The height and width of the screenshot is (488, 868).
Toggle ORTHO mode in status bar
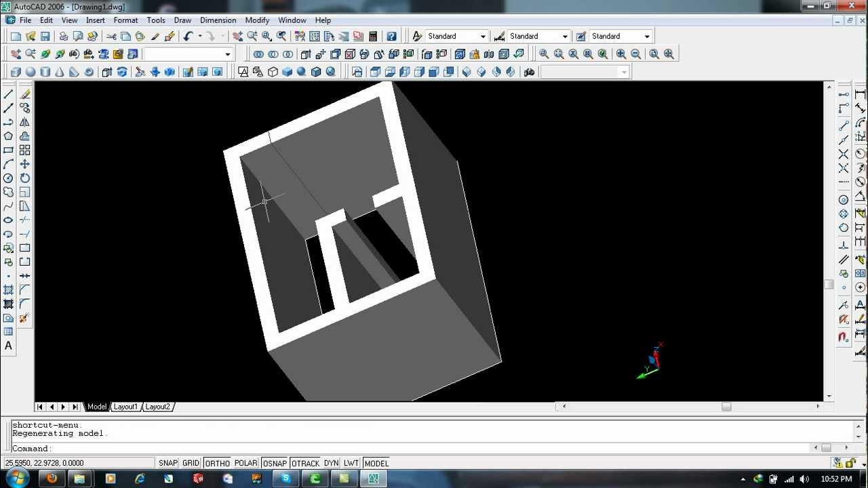(218, 464)
